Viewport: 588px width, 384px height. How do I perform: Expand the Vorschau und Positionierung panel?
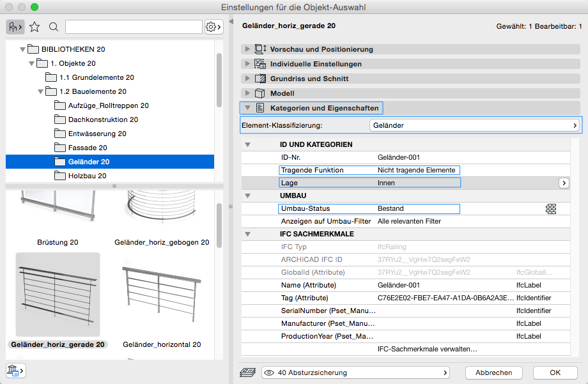tap(247, 49)
